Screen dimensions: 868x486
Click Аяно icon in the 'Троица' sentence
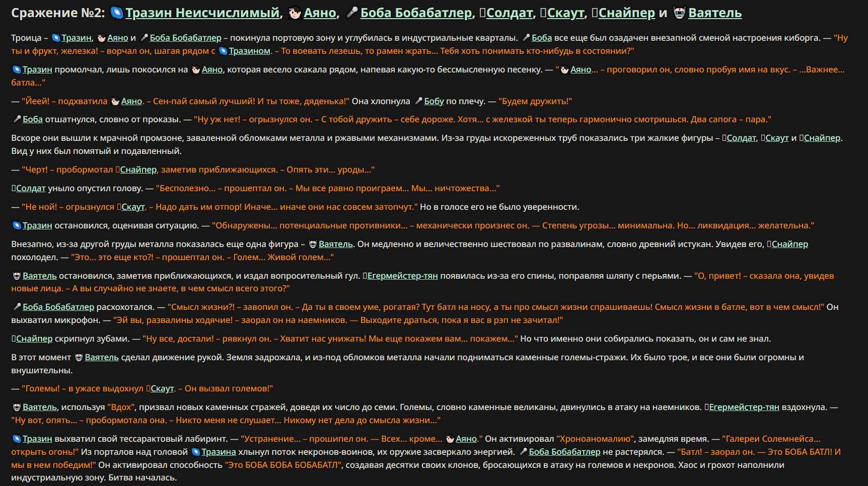point(102,38)
